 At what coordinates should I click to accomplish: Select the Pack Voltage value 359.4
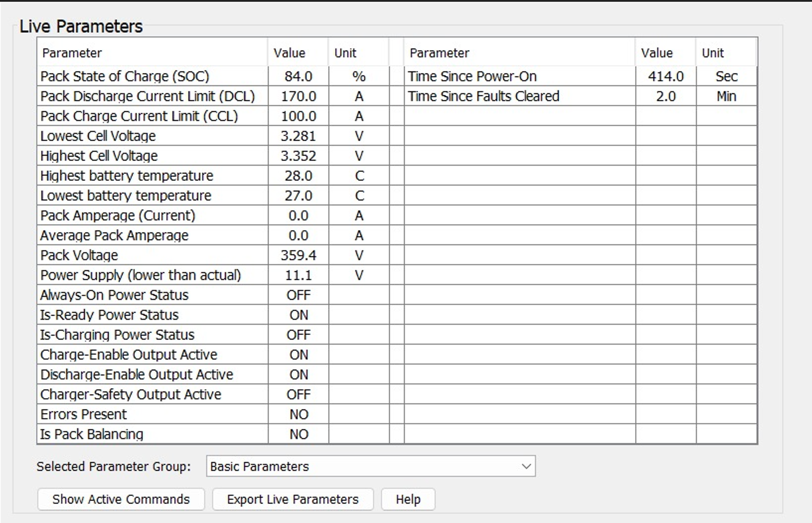298,255
